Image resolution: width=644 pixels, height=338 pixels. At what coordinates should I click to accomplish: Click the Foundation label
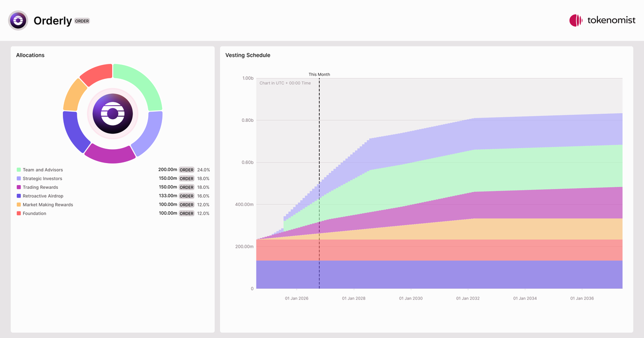(34, 214)
